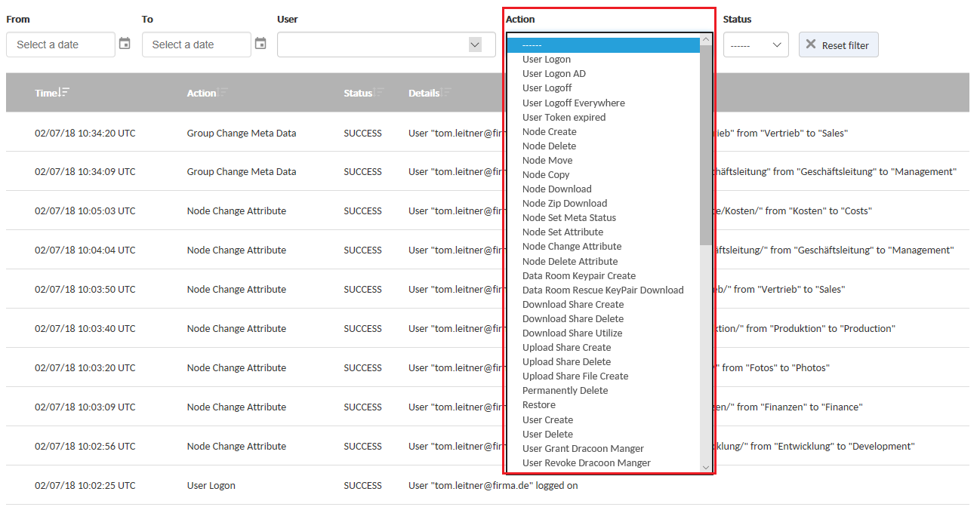Click details text "logged on" in last row
Screen dimensions: 980x510
tap(557, 485)
